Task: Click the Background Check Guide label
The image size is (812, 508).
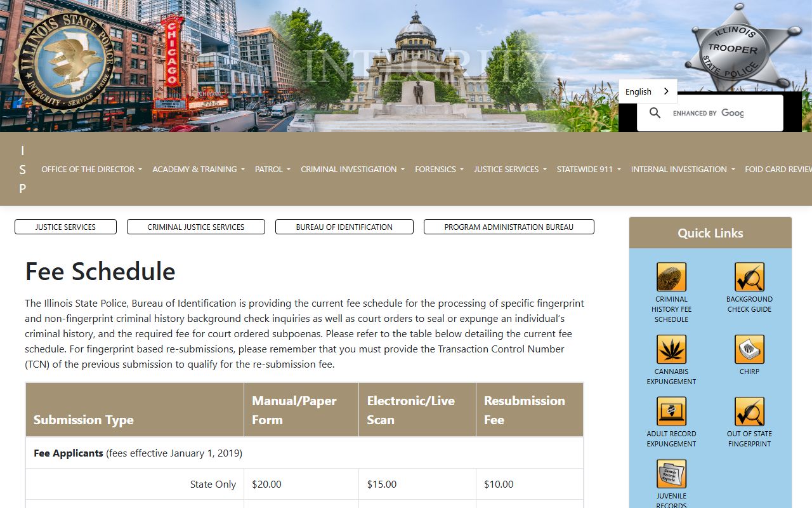Action: pos(749,304)
